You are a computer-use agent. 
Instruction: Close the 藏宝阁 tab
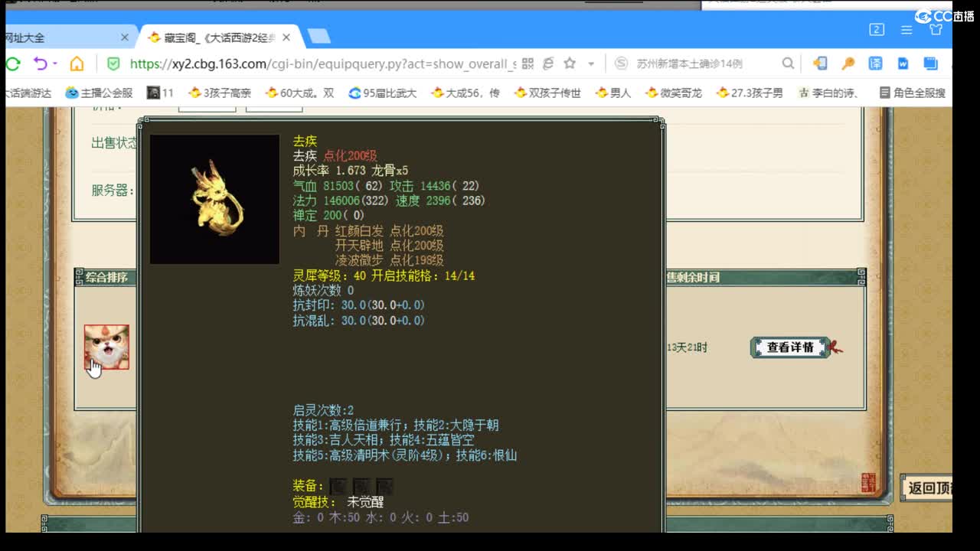pos(286,37)
